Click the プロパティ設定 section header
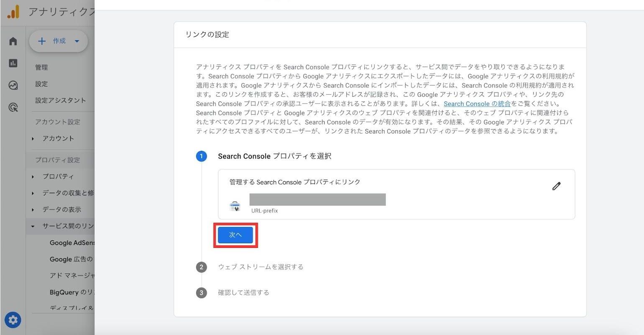This screenshot has width=644, height=335. [x=58, y=160]
